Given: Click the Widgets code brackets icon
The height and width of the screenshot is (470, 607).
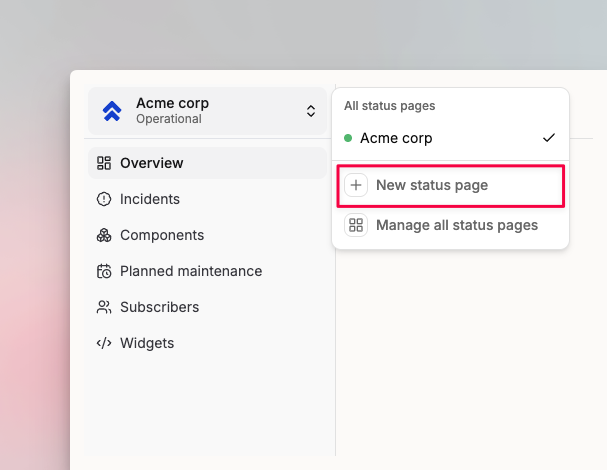Looking at the screenshot, I should [104, 343].
